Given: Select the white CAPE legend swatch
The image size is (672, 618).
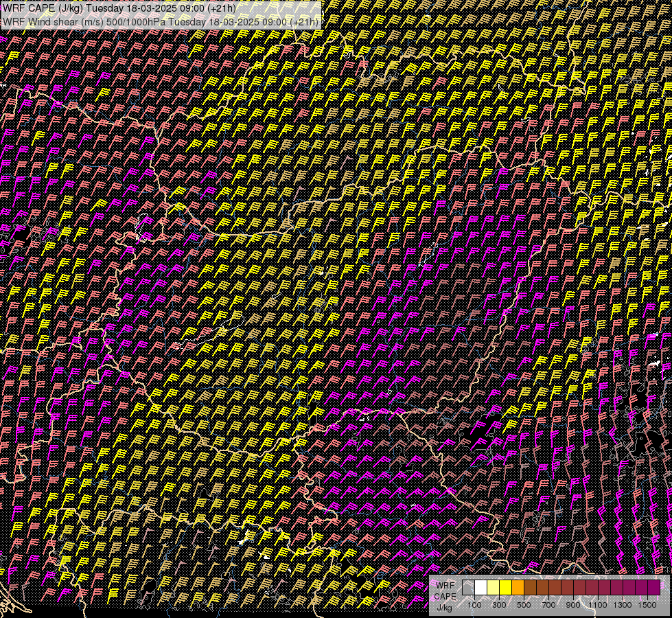Looking at the screenshot, I should pos(481,588).
